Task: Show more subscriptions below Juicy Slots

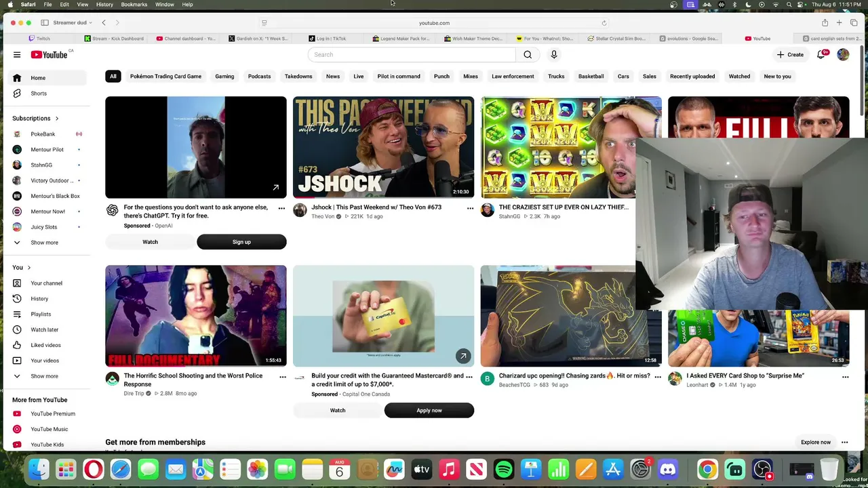Action: coord(45,243)
